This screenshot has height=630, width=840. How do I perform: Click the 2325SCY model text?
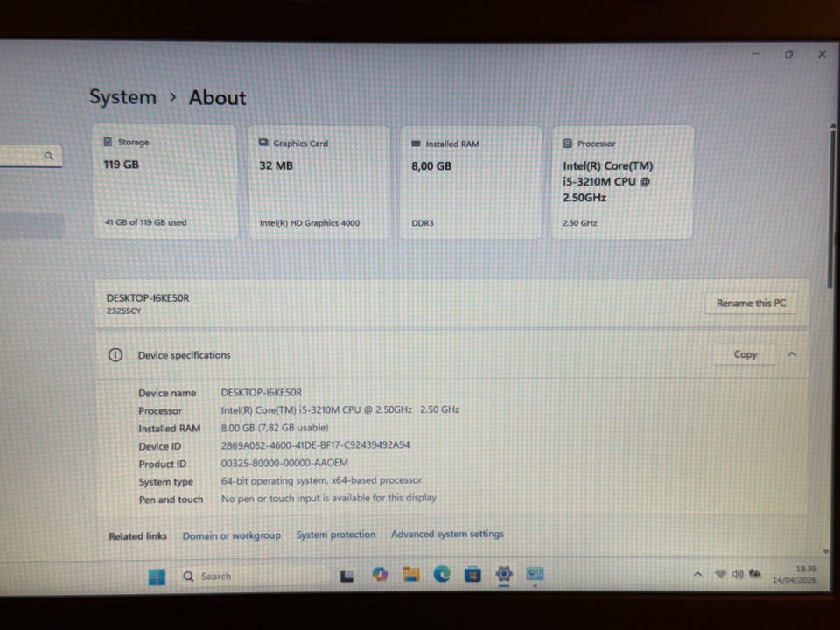click(123, 311)
